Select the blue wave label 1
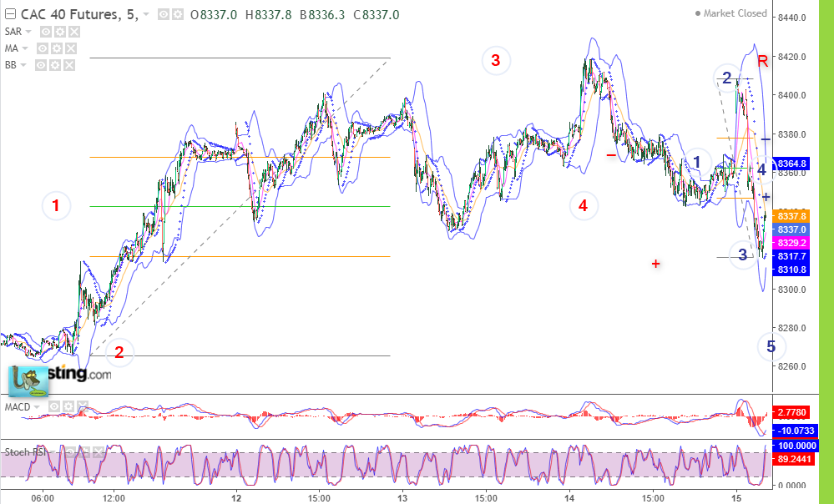 pyautogui.click(x=697, y=162)
